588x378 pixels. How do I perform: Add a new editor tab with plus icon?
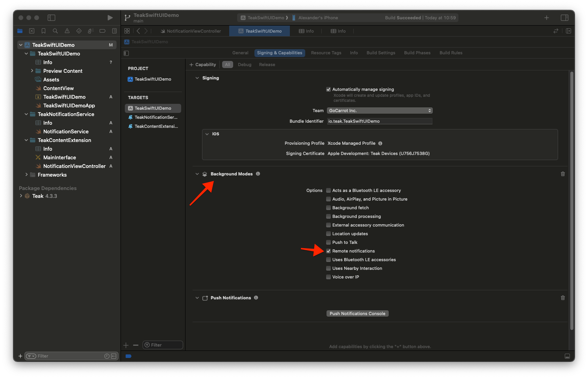click(x=547, y=18)
